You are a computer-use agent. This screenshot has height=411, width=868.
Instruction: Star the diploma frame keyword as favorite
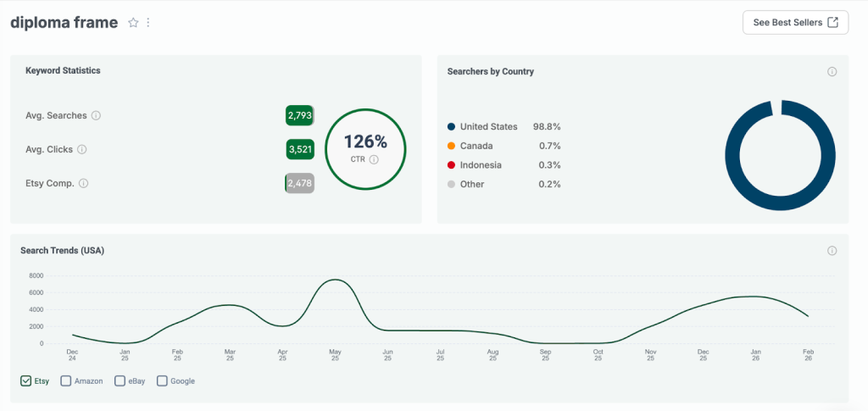tap(133, 23)
